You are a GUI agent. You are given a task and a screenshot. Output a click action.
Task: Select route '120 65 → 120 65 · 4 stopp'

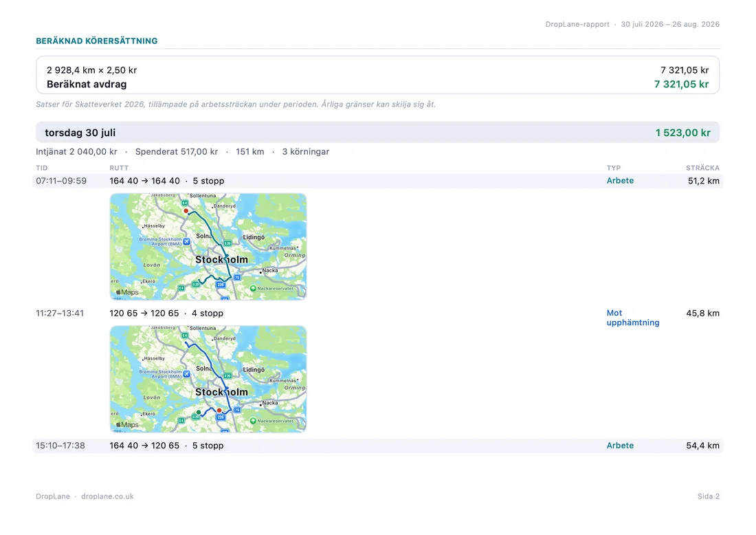tap(166, 313)
